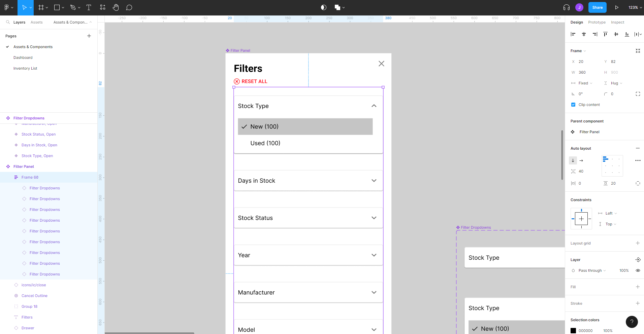Click the Present play icon

[617, 7]
